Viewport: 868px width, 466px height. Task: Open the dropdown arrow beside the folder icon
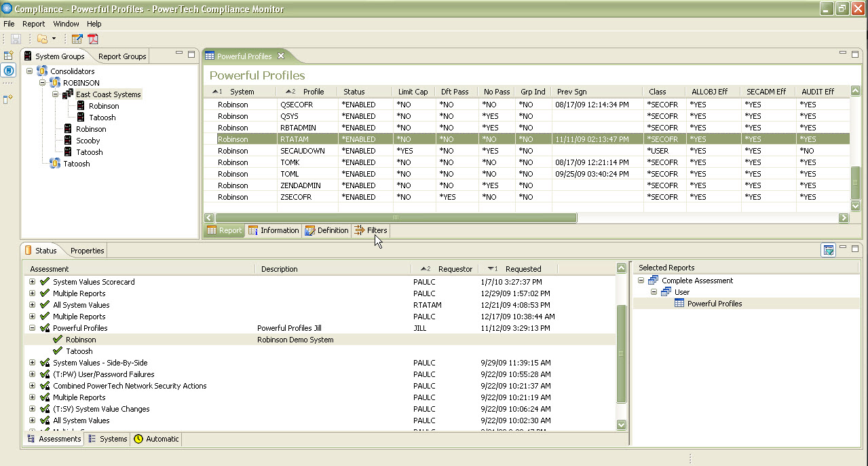click(54, 39)
